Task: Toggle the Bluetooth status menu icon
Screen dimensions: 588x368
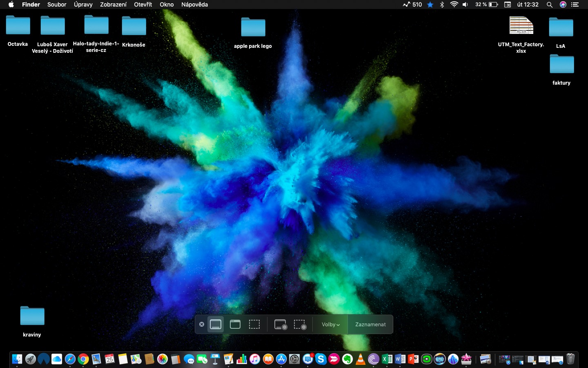Action: click(441, 4)
